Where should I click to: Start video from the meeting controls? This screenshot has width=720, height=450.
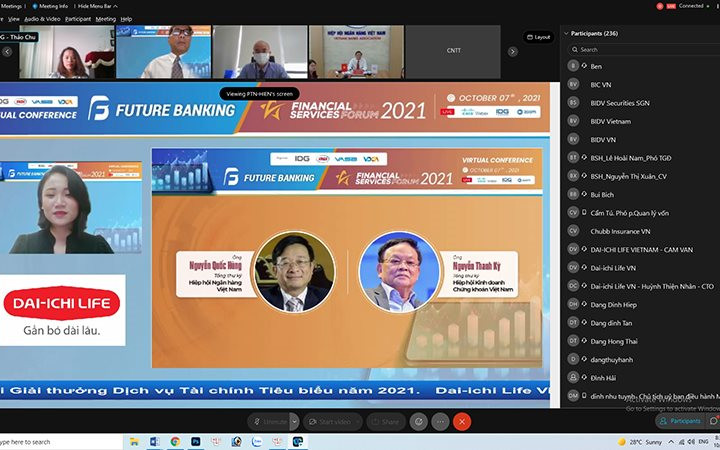point(329,422)
